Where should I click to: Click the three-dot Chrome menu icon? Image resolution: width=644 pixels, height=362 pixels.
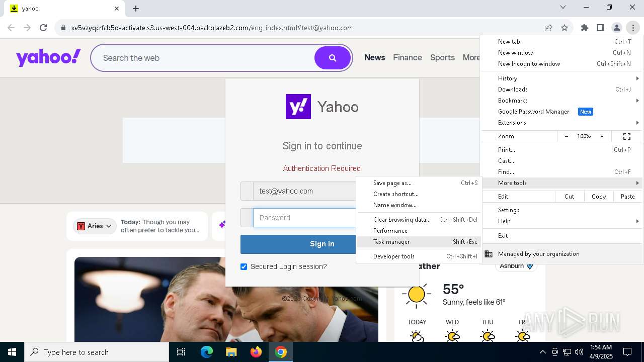coord(633,28)
